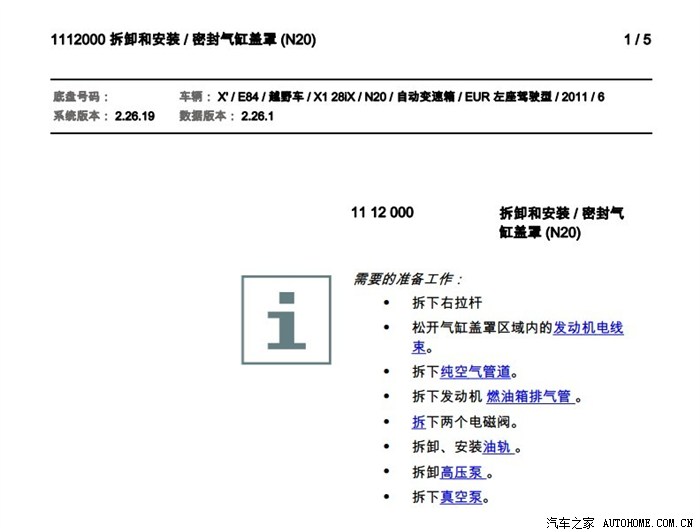Click the underlined 拆 link before 下两个电磁阀
Screen dimensions: 700x532
419,422
